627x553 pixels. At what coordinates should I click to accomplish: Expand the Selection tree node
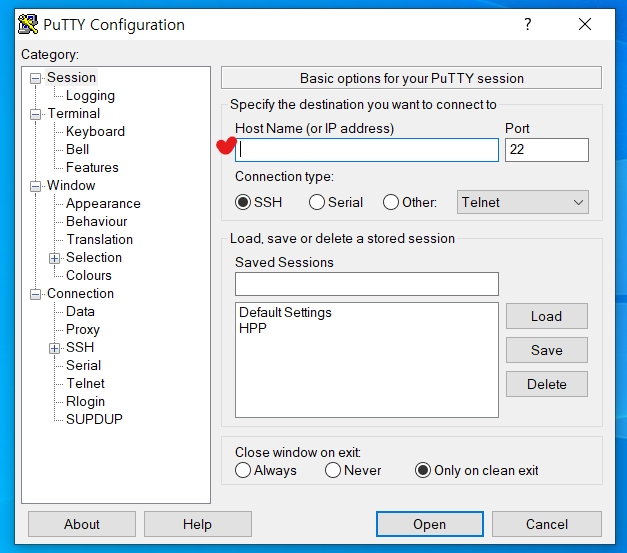click(x=55, y=257)
